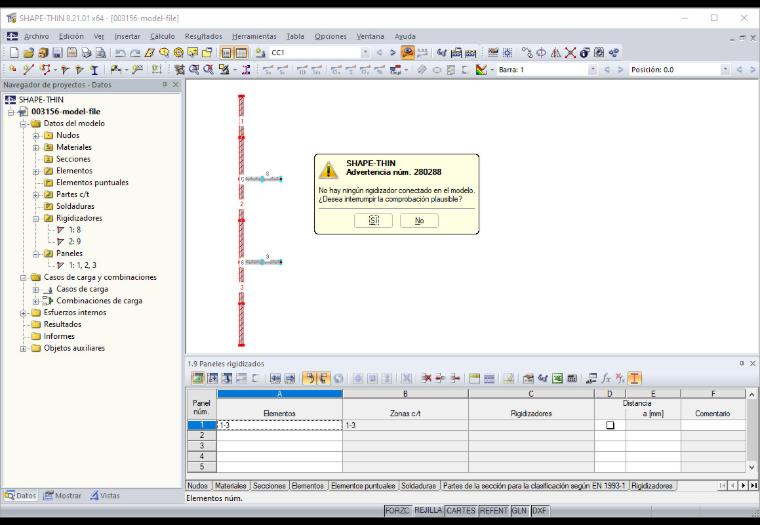
Task: Switch to the Rigidizadores table tab
Action: [652, 486]
